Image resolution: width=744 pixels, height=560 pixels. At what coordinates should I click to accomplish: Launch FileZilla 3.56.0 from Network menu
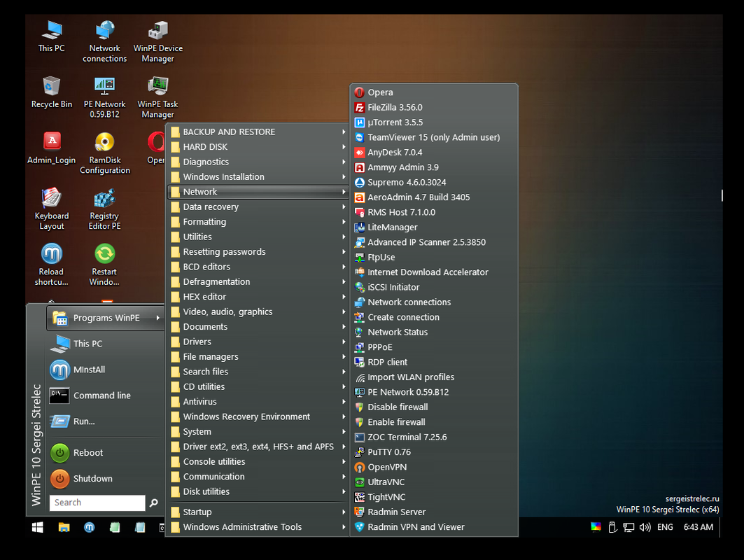tap(434, 107)
